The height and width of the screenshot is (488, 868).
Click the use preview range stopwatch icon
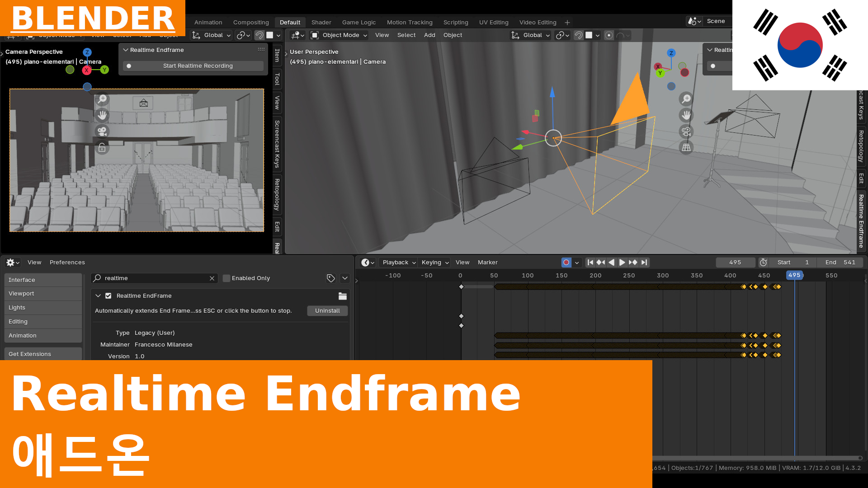[764, 262]
